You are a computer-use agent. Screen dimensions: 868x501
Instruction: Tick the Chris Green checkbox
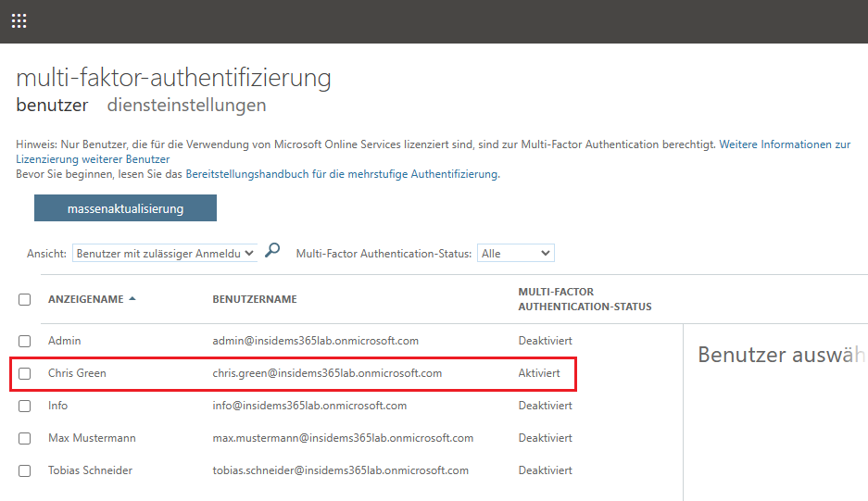pos(25,373)
